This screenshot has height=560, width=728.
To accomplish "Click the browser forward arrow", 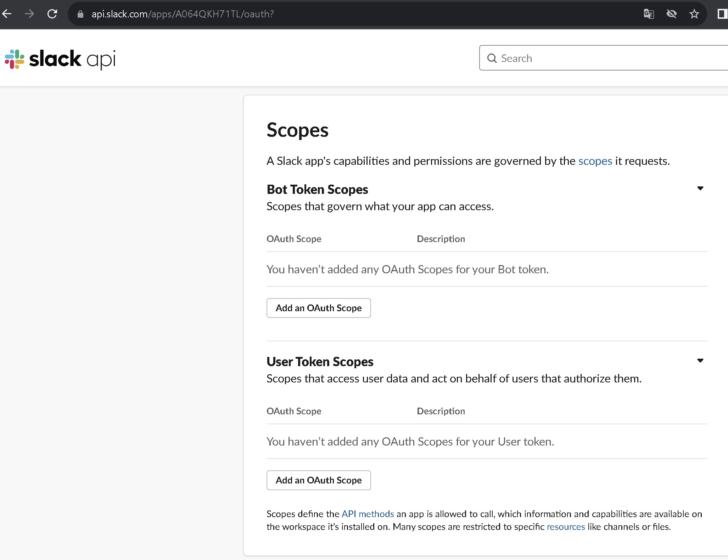I will click(x=30, y=14).
